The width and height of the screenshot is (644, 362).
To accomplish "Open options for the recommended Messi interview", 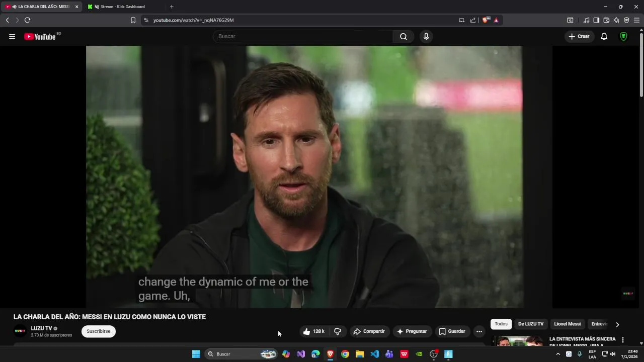I will click(x=623, y=340).
